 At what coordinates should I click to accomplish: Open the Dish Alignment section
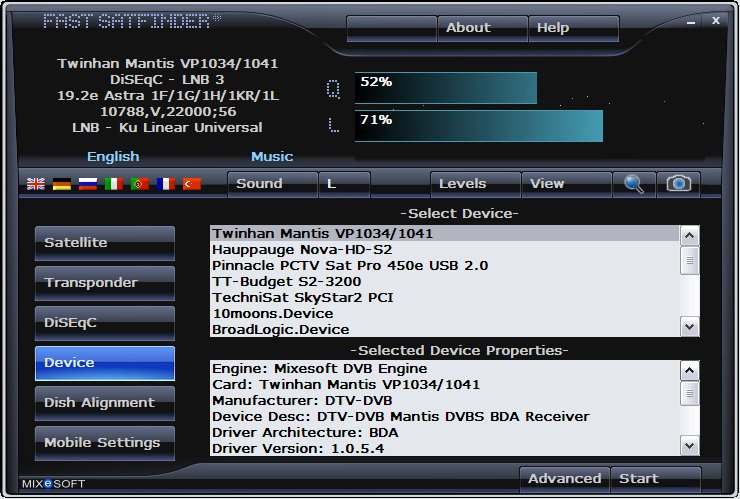tap(105, 403)
